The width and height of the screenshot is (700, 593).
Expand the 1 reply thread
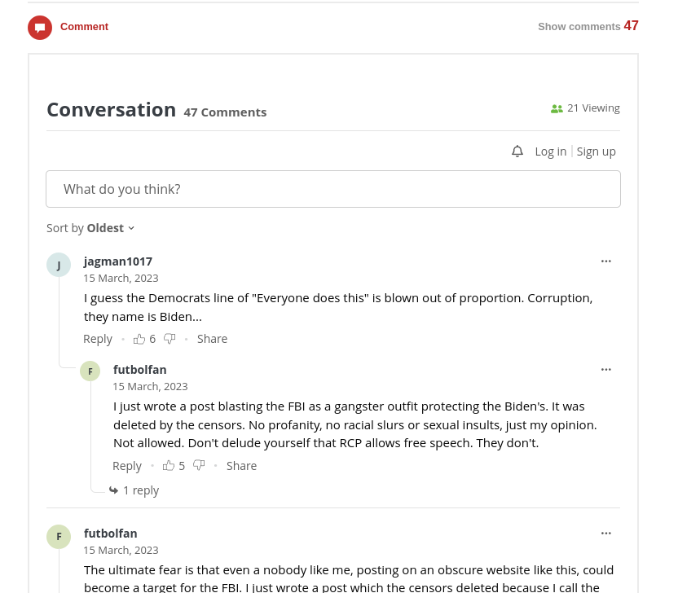tap(134, 490)
